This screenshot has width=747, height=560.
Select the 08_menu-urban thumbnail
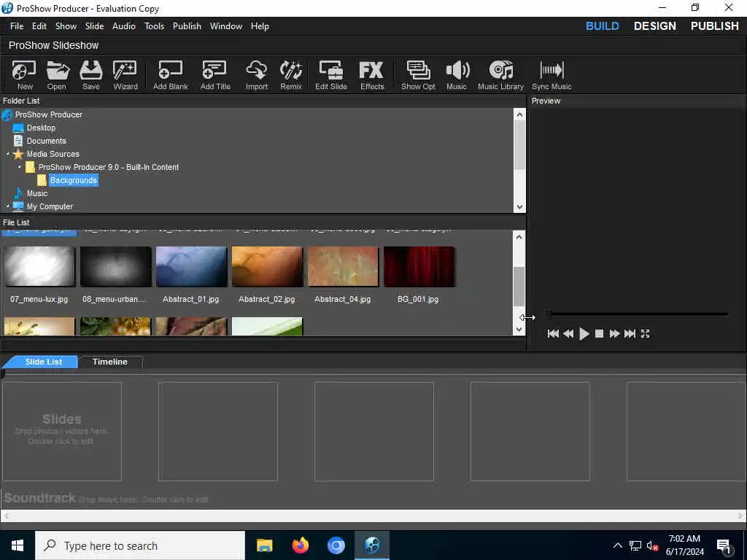coord(115,267)
